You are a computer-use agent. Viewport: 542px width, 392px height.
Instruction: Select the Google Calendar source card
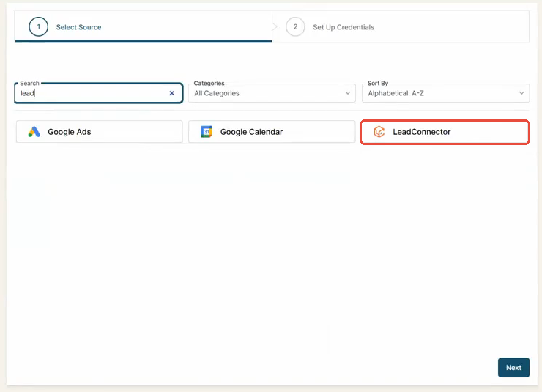coord(272,132)
